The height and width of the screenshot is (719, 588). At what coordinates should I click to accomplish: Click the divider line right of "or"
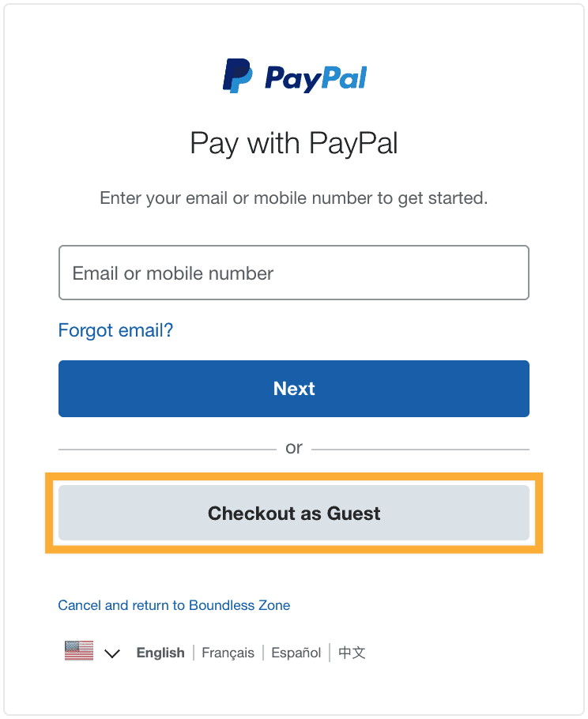point(420,450)
